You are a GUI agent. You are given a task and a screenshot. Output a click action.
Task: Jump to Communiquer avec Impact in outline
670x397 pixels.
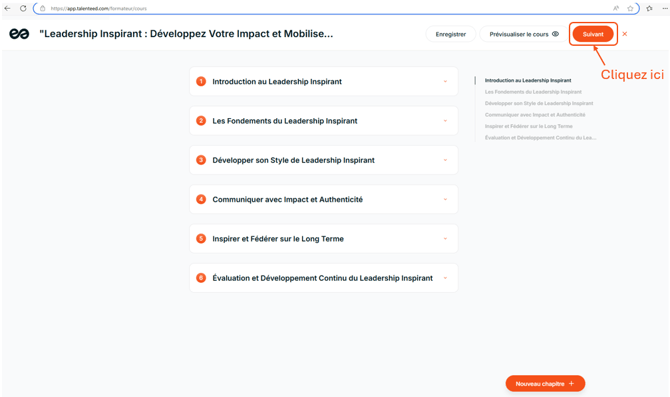[535, 115]
